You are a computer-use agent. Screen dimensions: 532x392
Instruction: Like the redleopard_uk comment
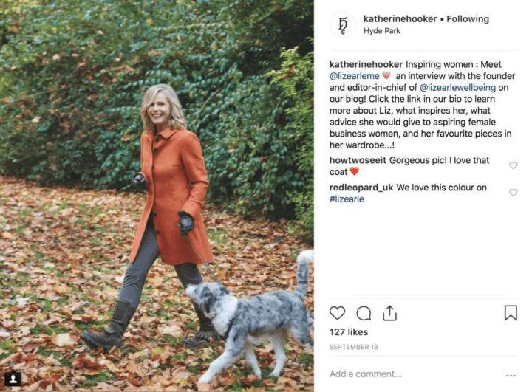[x=513, y=193]
